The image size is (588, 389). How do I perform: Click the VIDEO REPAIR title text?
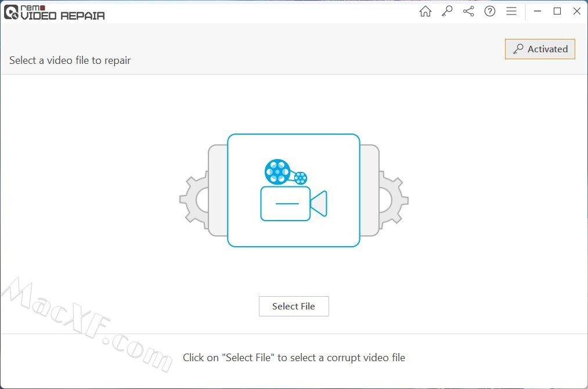[63, 16]
